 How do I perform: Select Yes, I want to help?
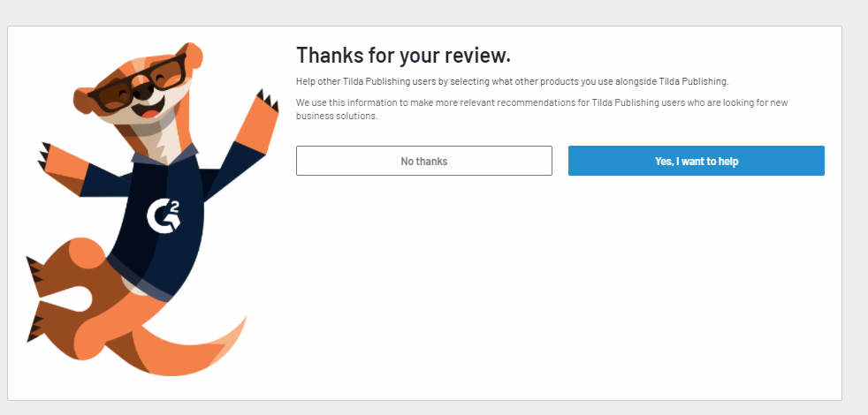point(697,161)
